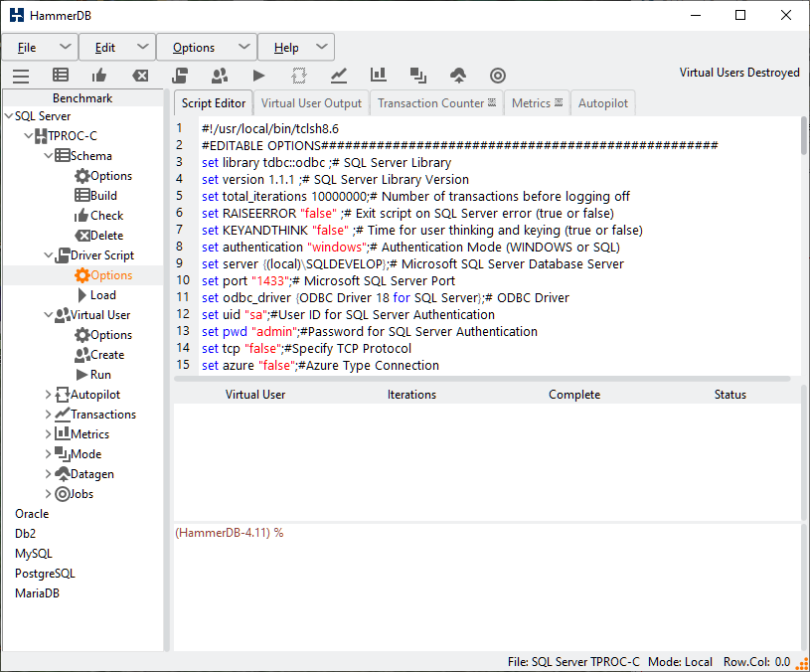Click the Autopilot toolbar icon
The height and width of the screenshot is (672, 810).
point(298,76)
